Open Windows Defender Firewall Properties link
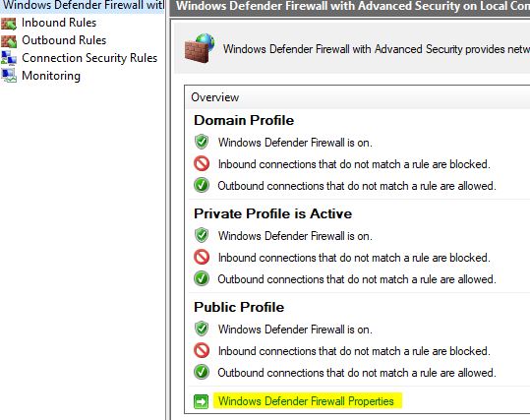Image resolution: width=530 pixels, height=420 pixels. [306, 401]
